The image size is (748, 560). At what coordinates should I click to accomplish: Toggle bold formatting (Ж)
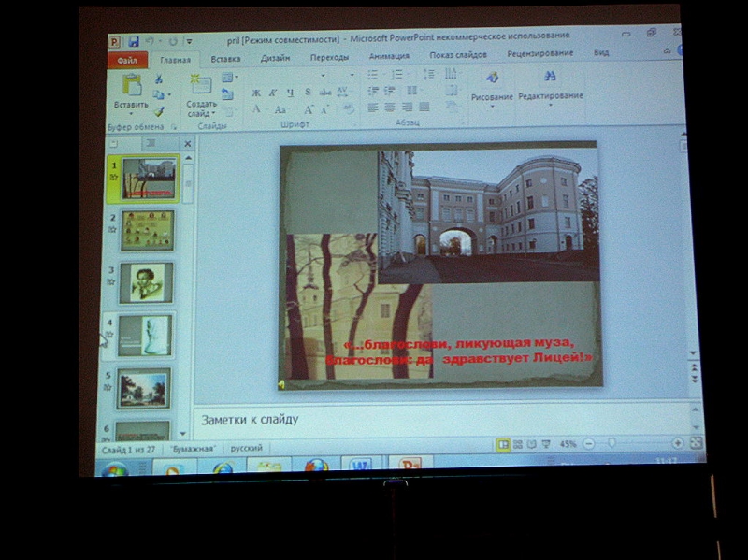click(x=256, y=93)
